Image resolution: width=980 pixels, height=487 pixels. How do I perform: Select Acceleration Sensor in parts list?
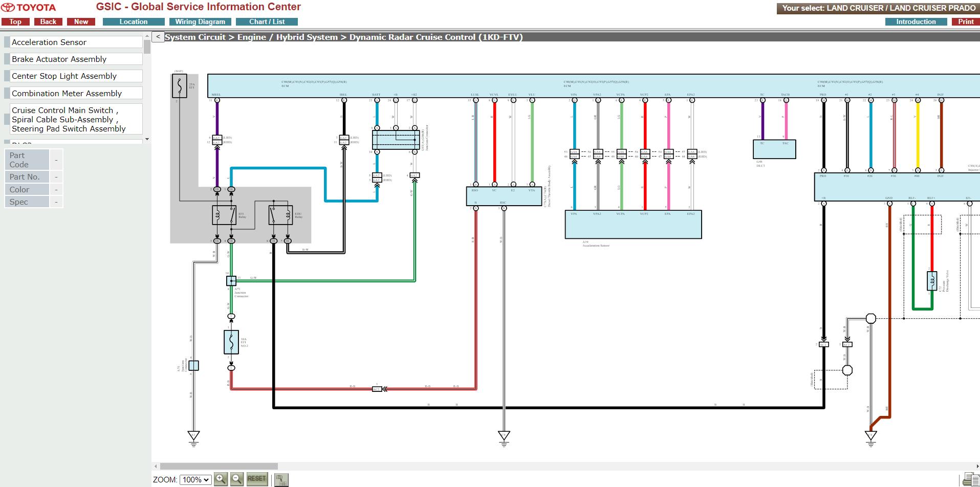pyautogui.click(x=76, y=42)
